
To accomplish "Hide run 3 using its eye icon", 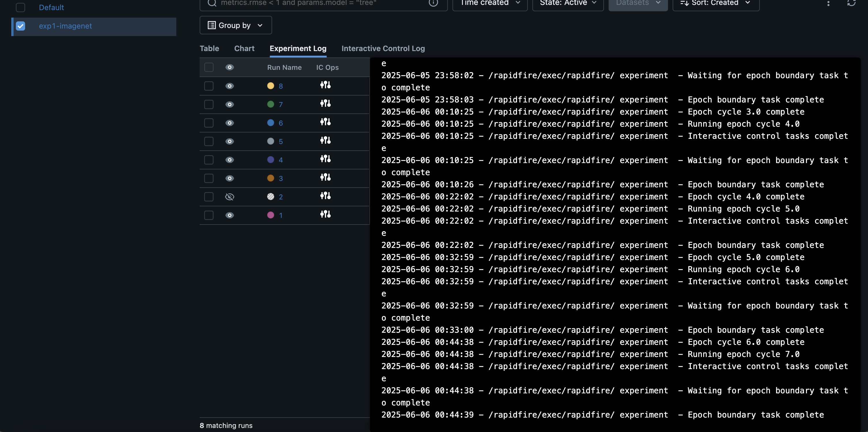I will pos(229,178).
